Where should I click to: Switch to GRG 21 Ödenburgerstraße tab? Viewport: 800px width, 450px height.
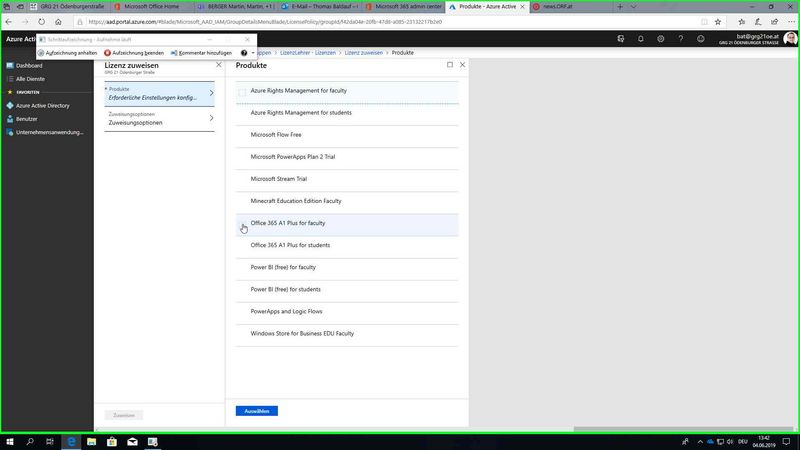click(x=68, y=7)
